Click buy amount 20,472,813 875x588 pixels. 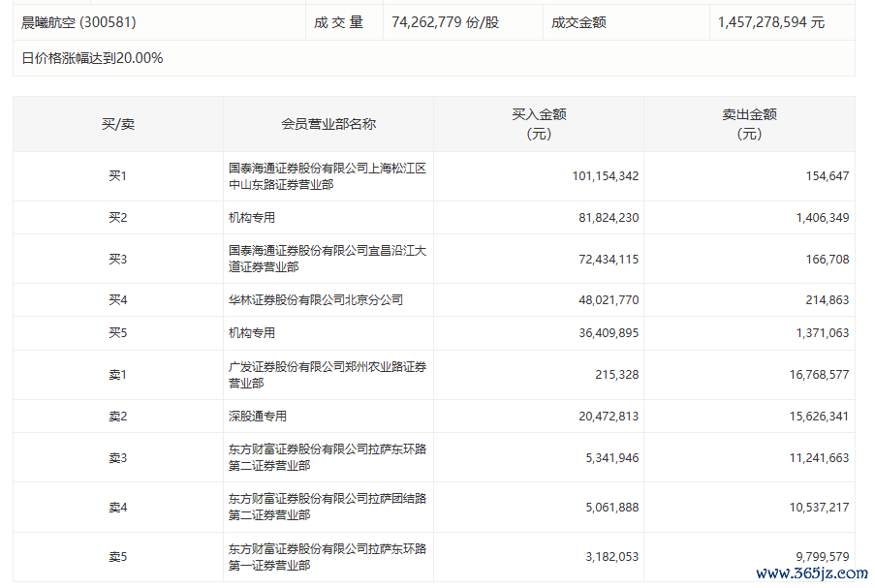[x=609, y=417]
